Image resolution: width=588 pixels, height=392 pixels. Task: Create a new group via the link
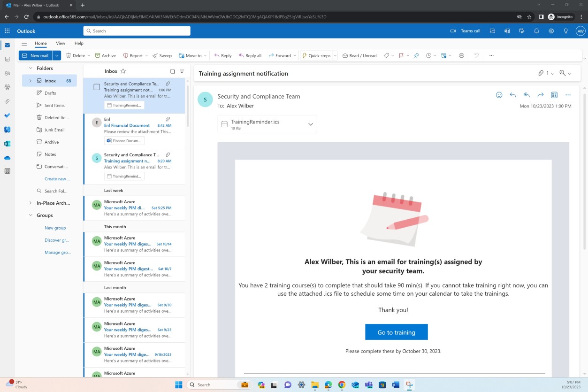click(x=55, y=228)
